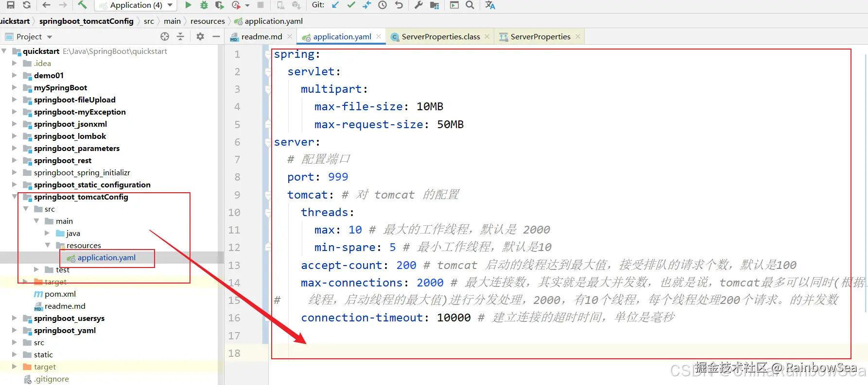Close the application.yaml tab
Screen dimensions: 868x385
tap(379, 36)
